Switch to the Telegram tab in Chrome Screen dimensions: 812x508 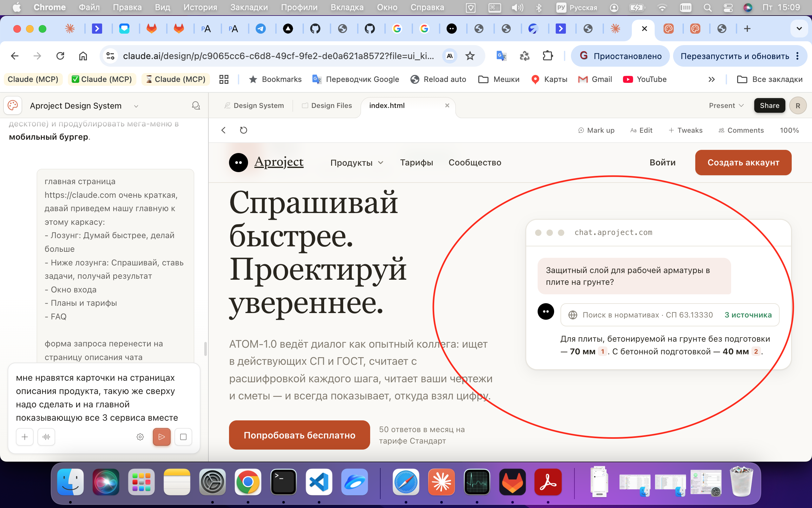coord(261,29)
